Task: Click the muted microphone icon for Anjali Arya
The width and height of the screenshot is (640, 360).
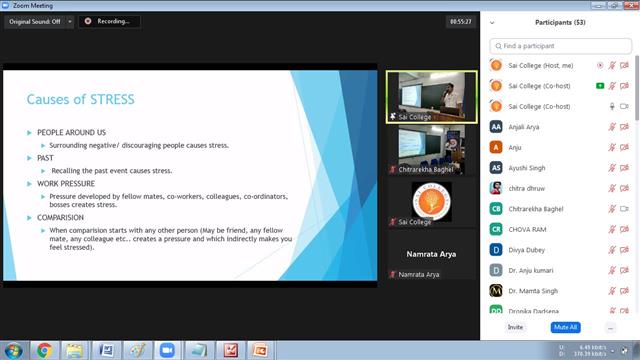Action: 612,127
